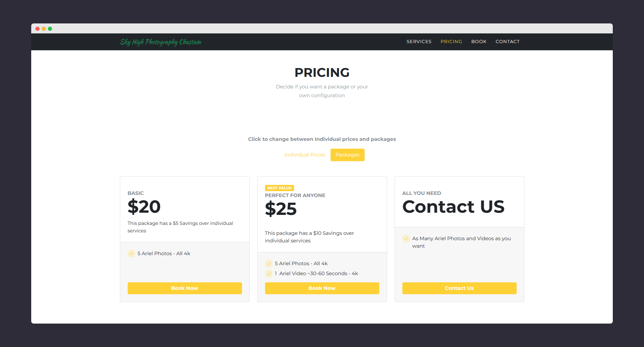This screenshot has height=347, width=644.
Task: Click the Contact US heading text
Action: click(x=453, y=207)
